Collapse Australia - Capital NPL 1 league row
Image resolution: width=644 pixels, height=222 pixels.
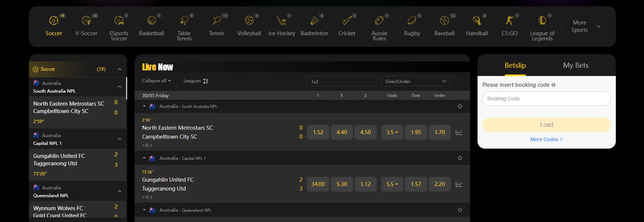coord(144,158)
